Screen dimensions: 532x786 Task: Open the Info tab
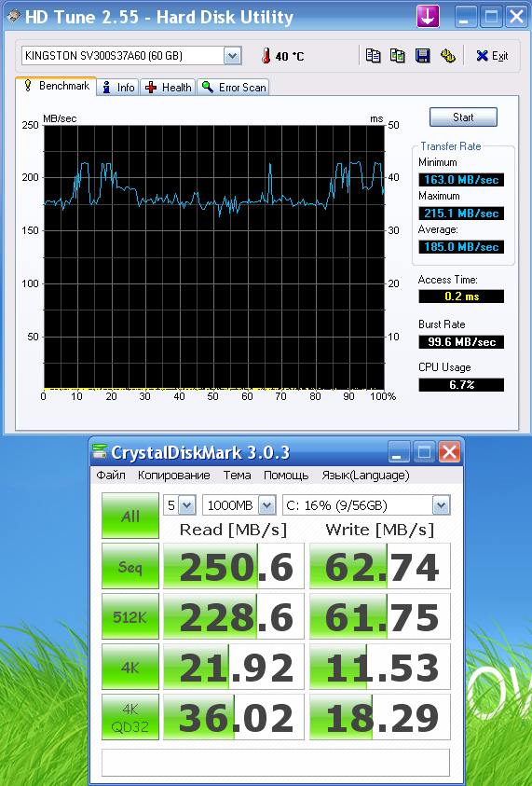click(118, 88)
